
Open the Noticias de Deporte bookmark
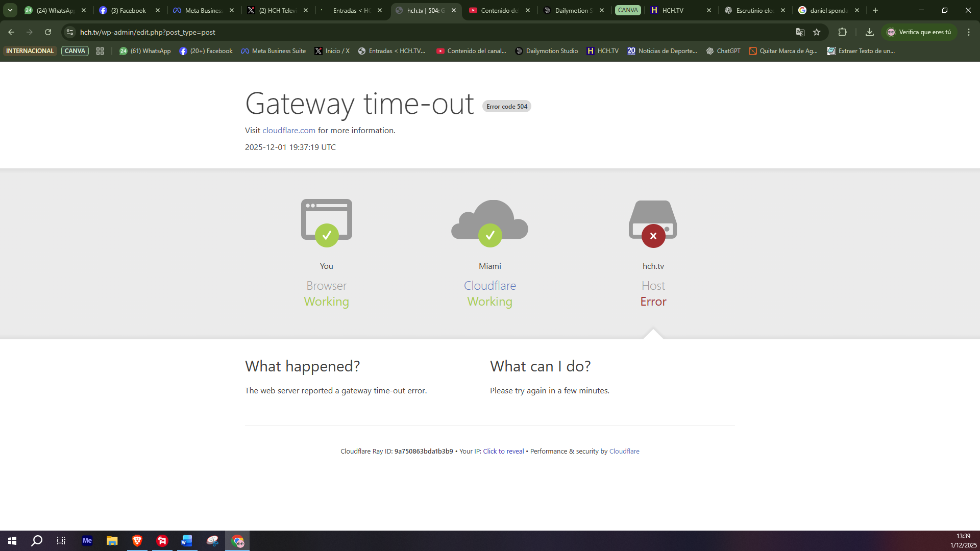pyautogui.click(x=662, y=51)
